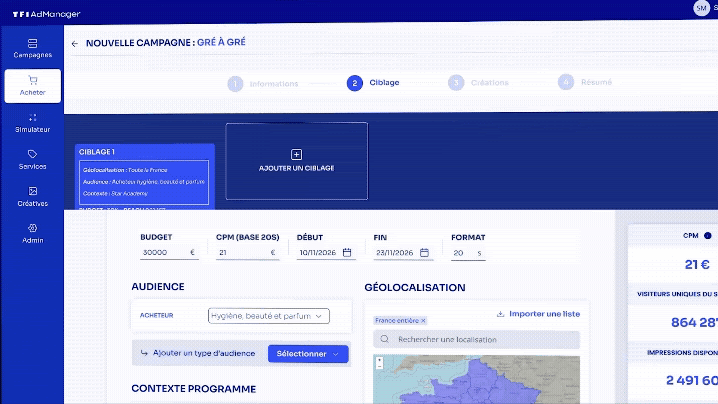The width and height of the screenshot is (718, 404).
Task: Focus the Rechercher une localisation search box
Action: 476,340
